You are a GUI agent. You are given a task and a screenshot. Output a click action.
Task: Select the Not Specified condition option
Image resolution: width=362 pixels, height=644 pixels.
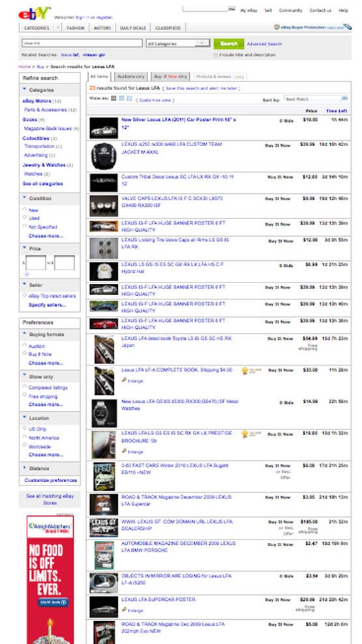coord(25,226)
